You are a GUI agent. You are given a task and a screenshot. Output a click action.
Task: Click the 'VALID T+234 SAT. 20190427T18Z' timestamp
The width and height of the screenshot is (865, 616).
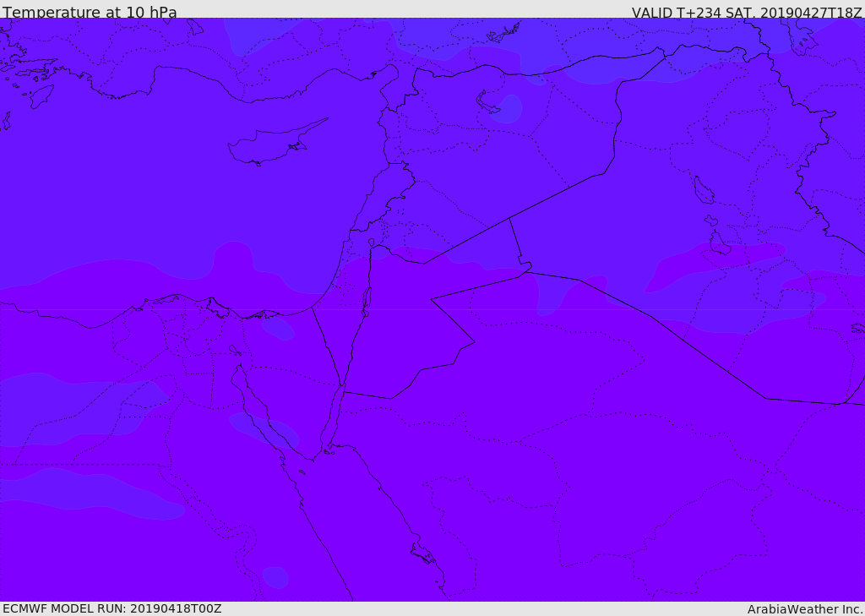point(747,12)
